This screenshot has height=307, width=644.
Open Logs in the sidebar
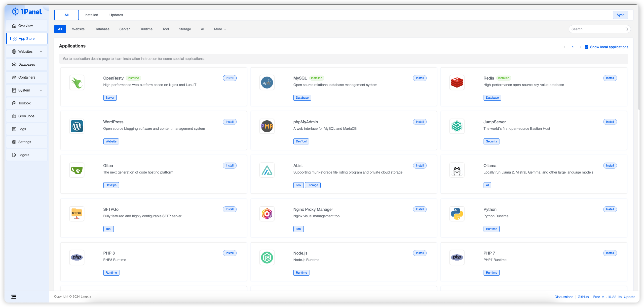tap(27, 129)
